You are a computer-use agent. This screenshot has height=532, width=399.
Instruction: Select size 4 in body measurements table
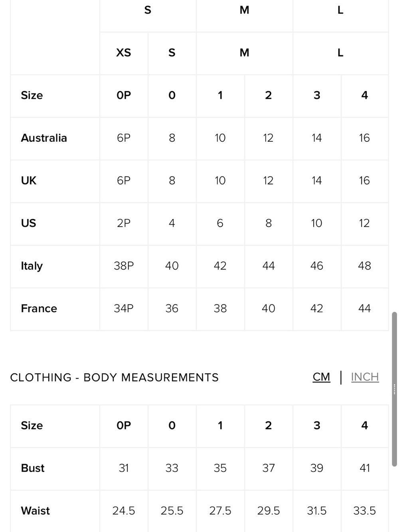click(365, 425)
